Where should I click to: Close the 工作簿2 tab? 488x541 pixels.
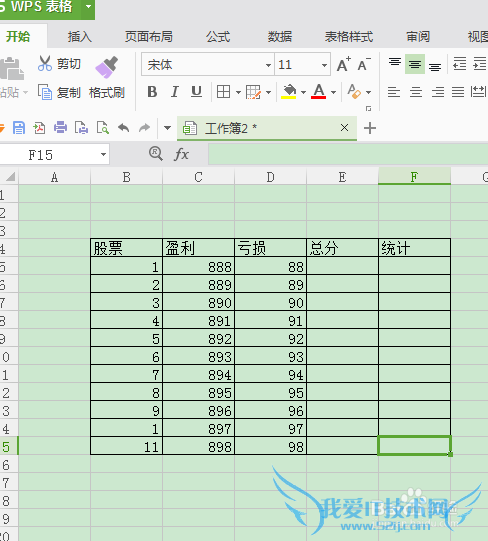click(344, 128)
